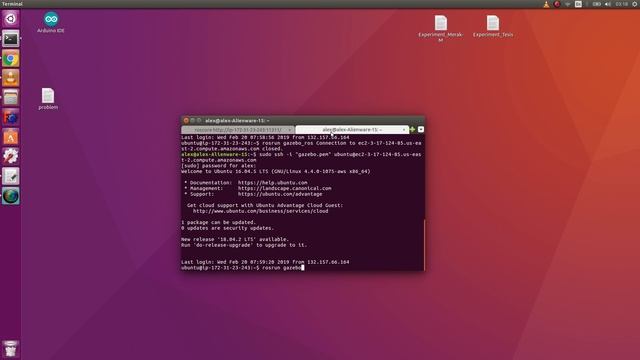Open the Wi-Fi network indicator menu

567,4
